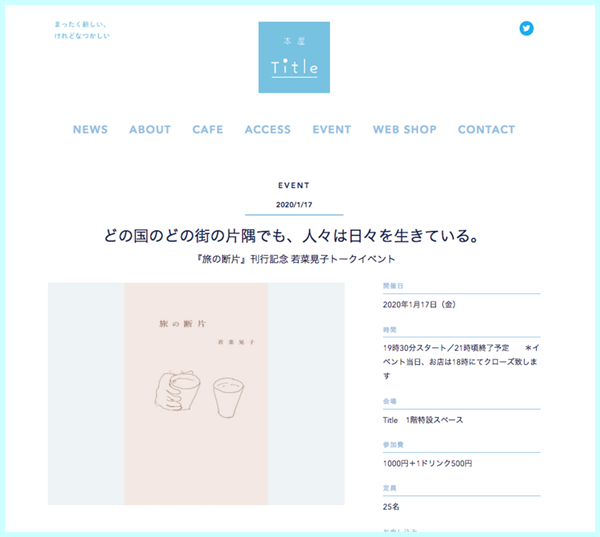Open the ABOUT menu item
Screen dimensions: 600x537
click(x=150, y=129)
